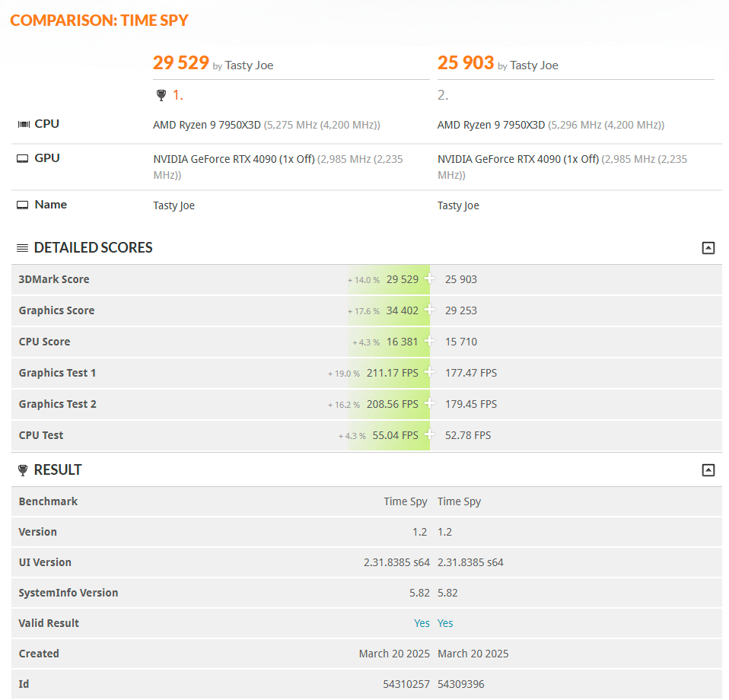The image size is (729, 700).
Task: Select result Id 54310257
Action: (x=406, y=684)
